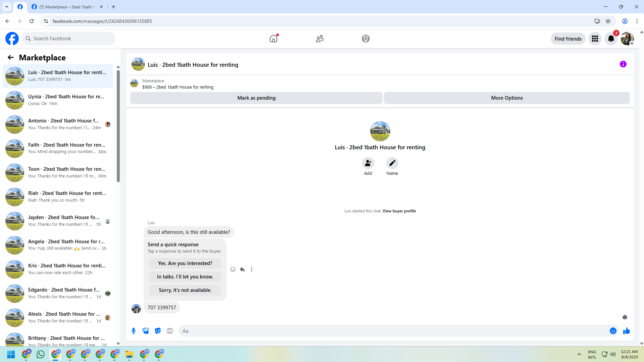View site information icon in address bar

(x=46, y=21)
